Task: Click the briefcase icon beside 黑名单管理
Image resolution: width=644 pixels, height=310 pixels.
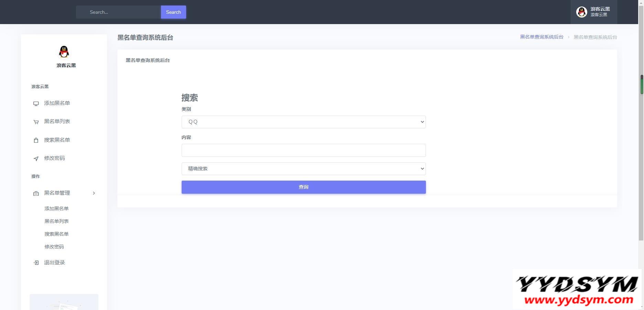Action: coord(36,193)
